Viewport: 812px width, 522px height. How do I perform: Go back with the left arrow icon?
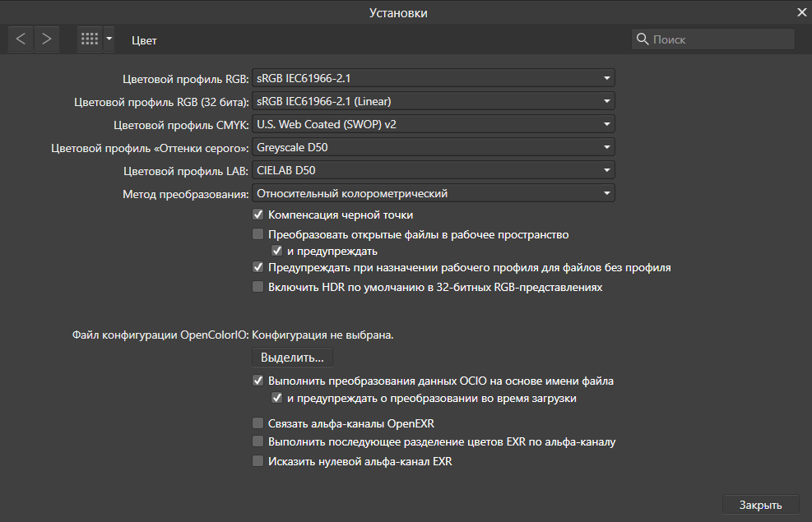coord(21,39)
